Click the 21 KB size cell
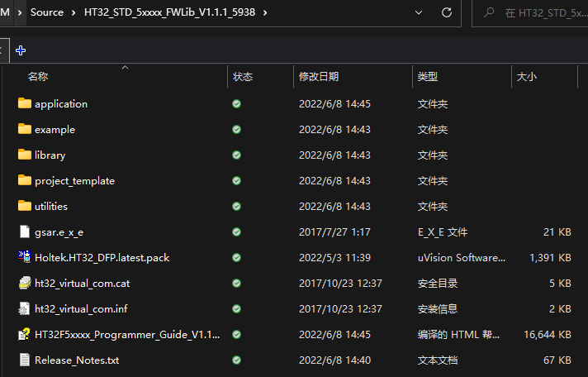This screenshot has width=588, height=377. point(557,232)
